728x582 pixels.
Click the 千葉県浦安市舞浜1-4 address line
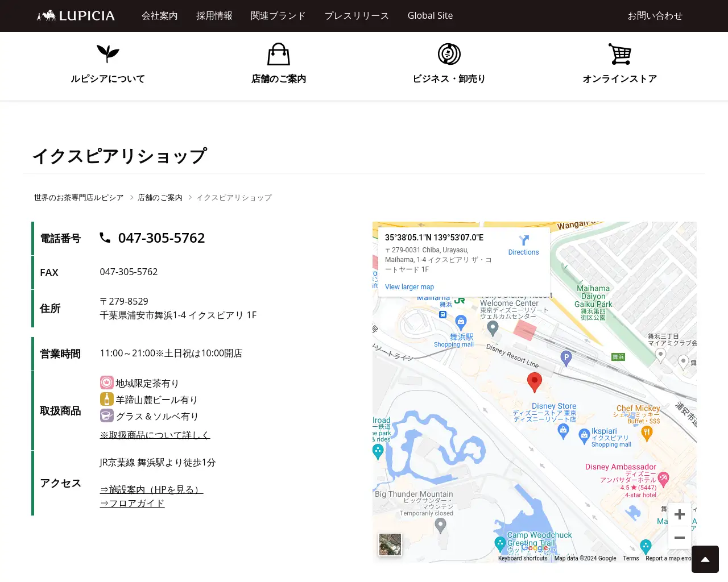click(x=179, y=315)
